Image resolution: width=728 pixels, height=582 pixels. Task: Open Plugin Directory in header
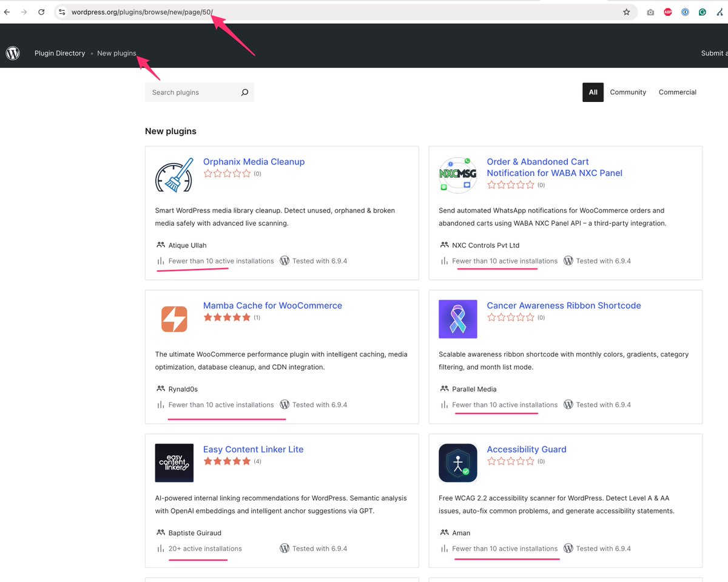59,53
